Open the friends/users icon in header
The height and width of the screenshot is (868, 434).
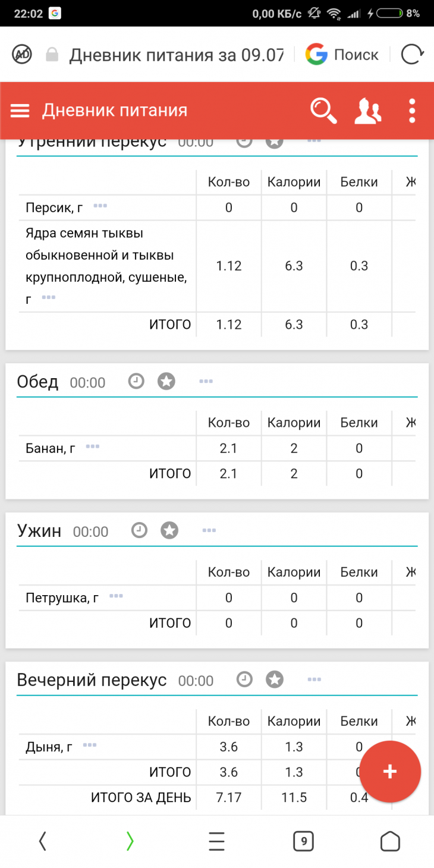(367, 111)
